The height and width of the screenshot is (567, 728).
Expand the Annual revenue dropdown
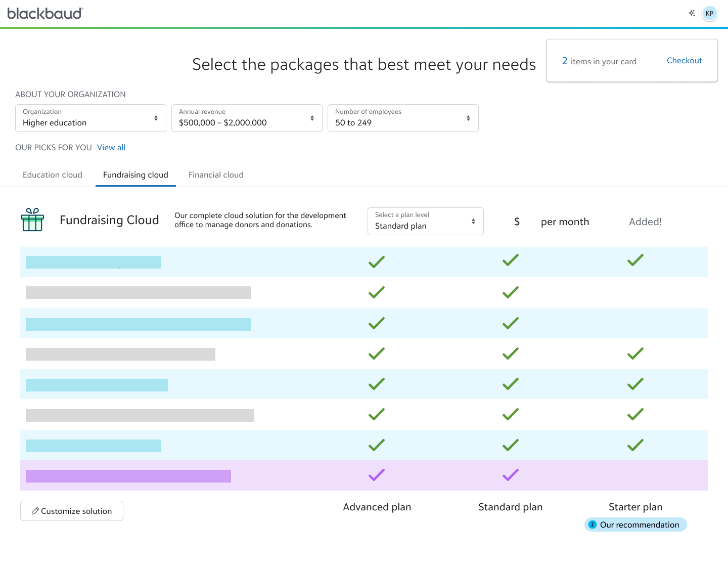tap(247, 118)
